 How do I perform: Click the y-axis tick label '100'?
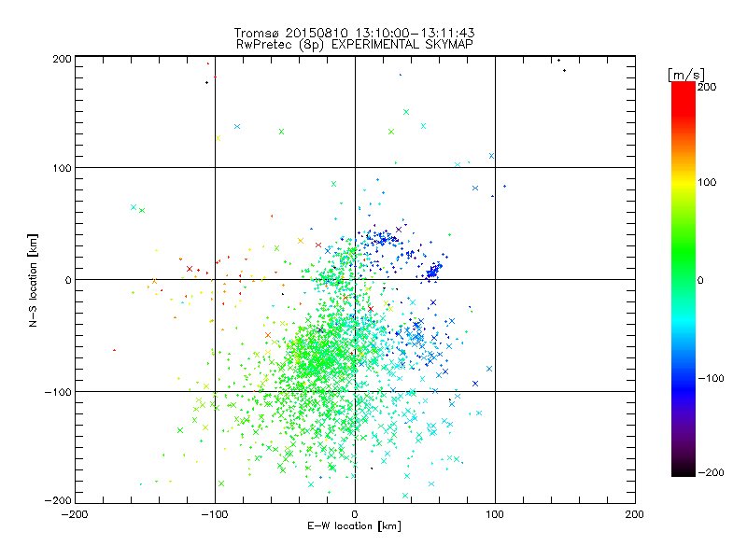[x=62, y=168]
